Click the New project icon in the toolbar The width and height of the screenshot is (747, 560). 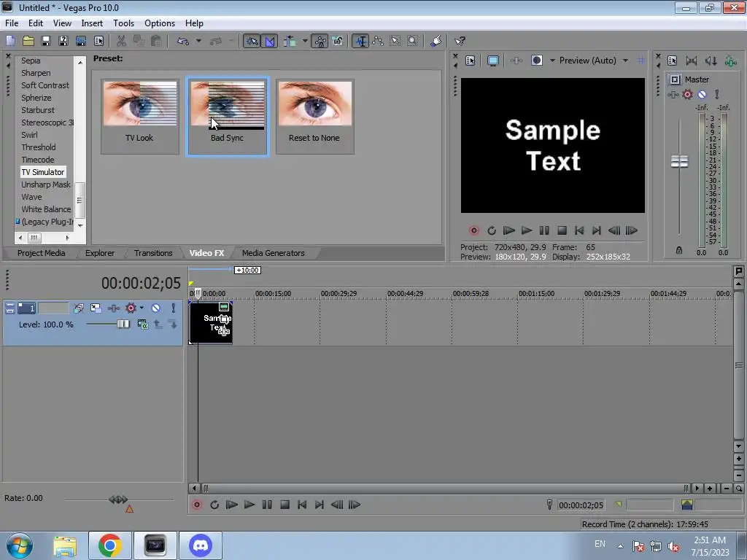[10, 42]
